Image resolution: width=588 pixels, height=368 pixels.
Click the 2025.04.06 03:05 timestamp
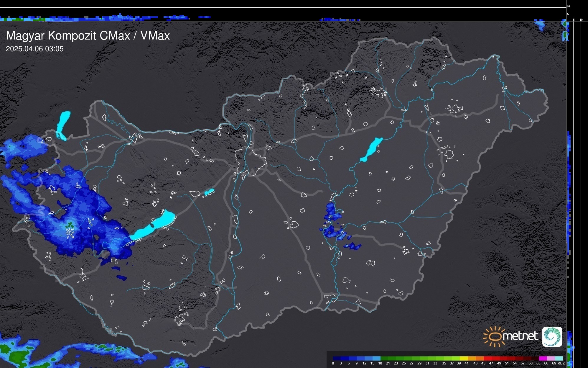coord(34,49)
